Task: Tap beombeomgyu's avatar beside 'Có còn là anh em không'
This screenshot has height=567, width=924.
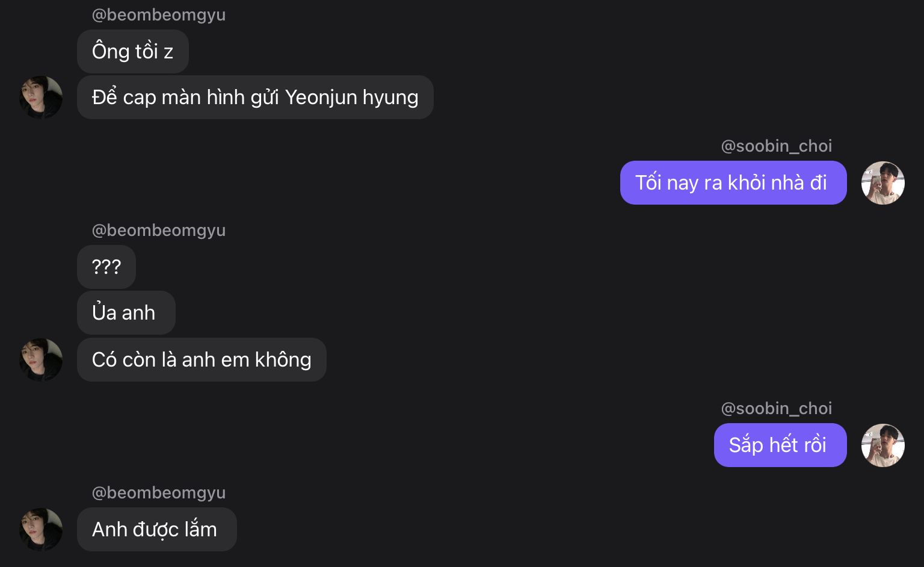Action: 41,360
